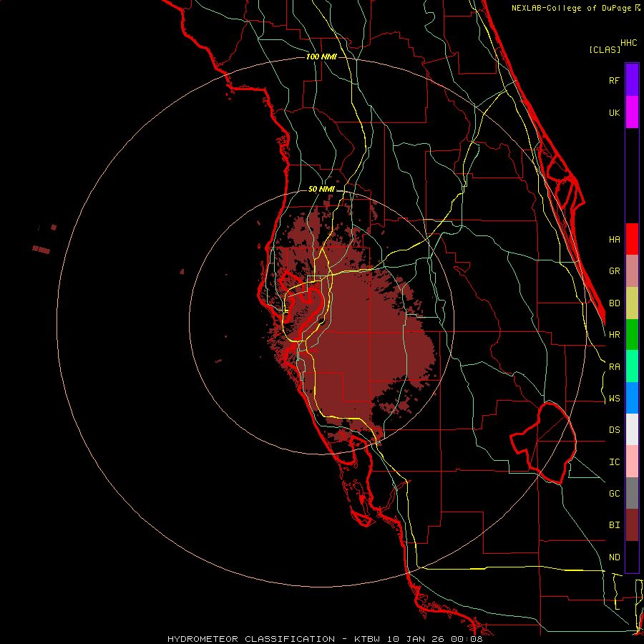Click the HR green legend swatch
Viewport: 644px width, 644px height.
coord(632,335)
